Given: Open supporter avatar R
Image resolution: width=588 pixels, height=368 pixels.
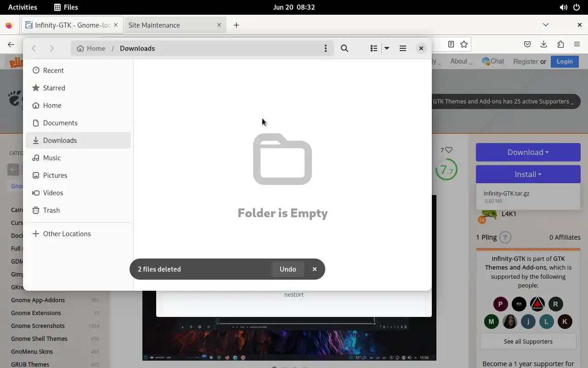Looking at the screenshot, I should 556,304.
